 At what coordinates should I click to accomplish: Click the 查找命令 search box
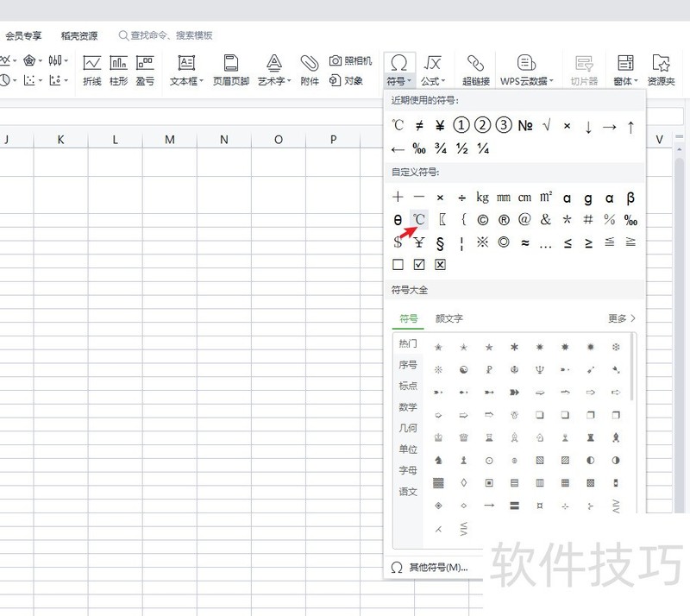[172, 36]
